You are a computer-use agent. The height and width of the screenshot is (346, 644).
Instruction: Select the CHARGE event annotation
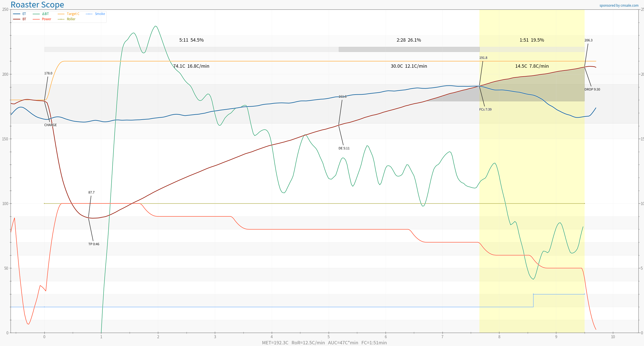pyautogui.click(x=50, y=125)
